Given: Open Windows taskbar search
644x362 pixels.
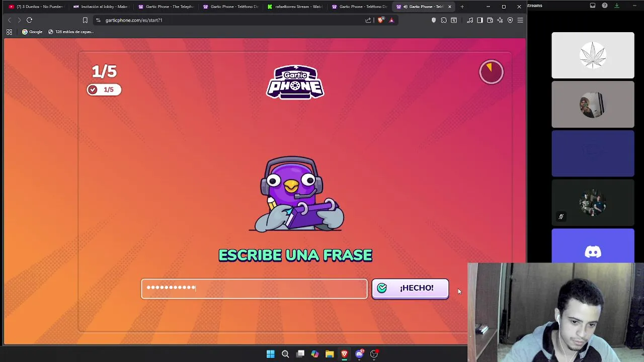Looking at the screenshot, I should click(x=285, y=354).
